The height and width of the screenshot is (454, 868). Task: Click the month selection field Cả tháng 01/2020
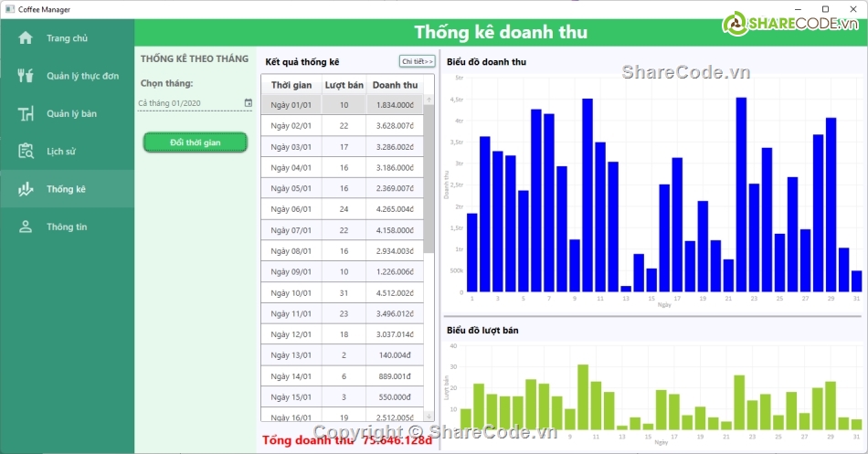click(x=189, y=103)
